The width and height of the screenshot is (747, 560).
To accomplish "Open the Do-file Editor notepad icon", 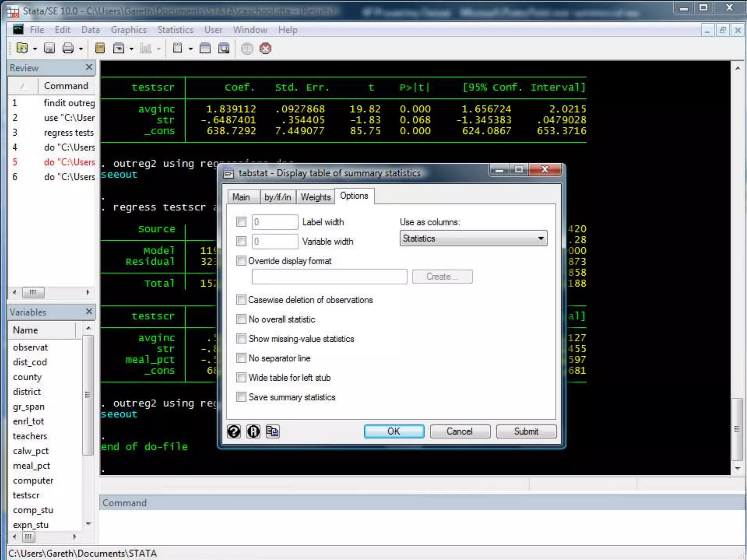I will click(x=178, y=48).
